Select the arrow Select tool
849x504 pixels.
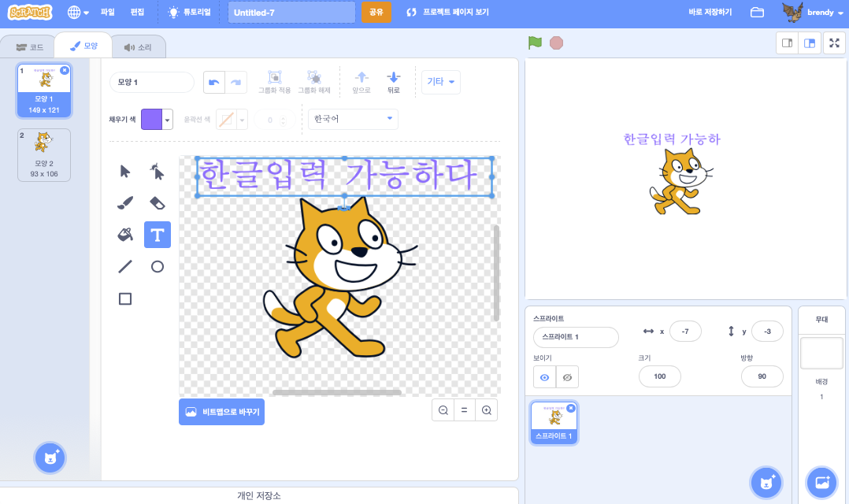pos(125,172)
